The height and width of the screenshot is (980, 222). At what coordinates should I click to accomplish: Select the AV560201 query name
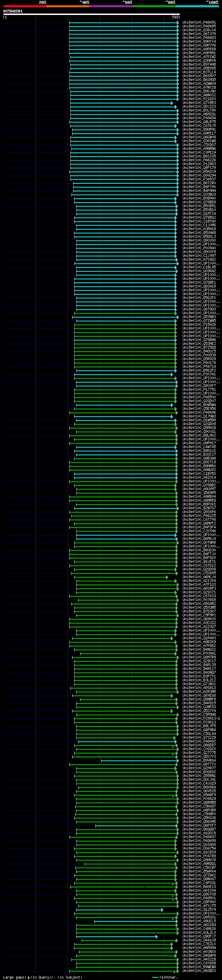click(13, 11)
